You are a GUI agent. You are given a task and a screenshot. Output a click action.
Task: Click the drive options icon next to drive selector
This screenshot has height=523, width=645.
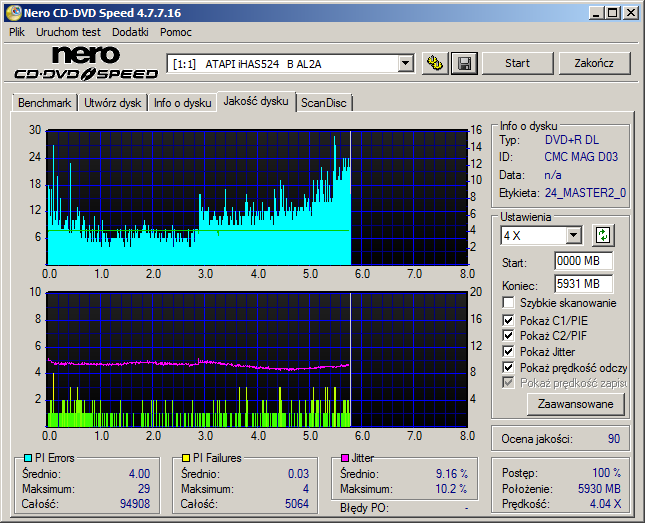[x=435, y=63]
